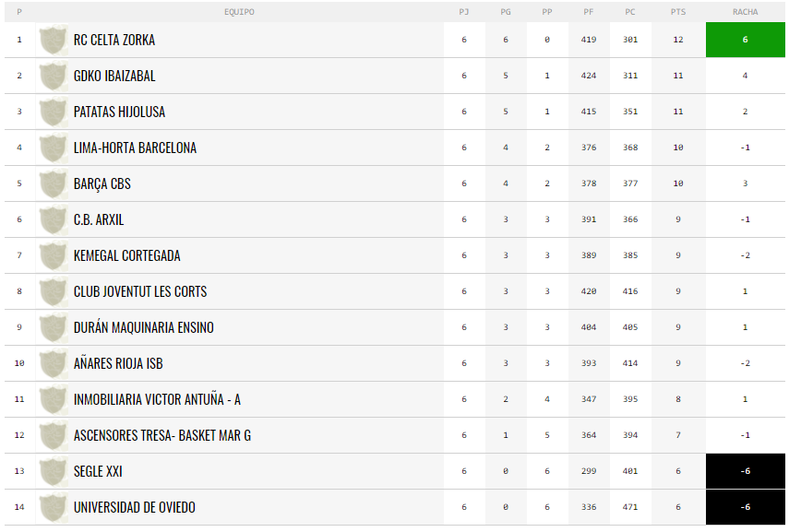
Task: Click the EQUIPO column header
Action: [239, 12]
